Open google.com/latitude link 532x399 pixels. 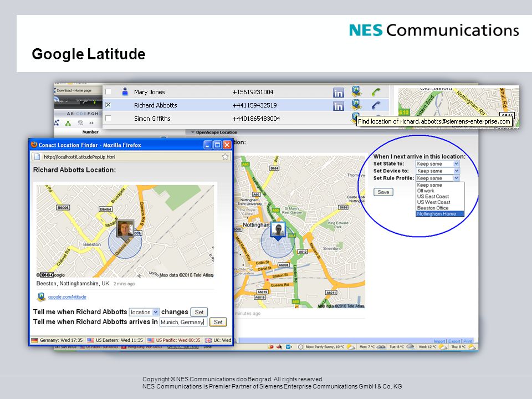[x=67, y=297]
